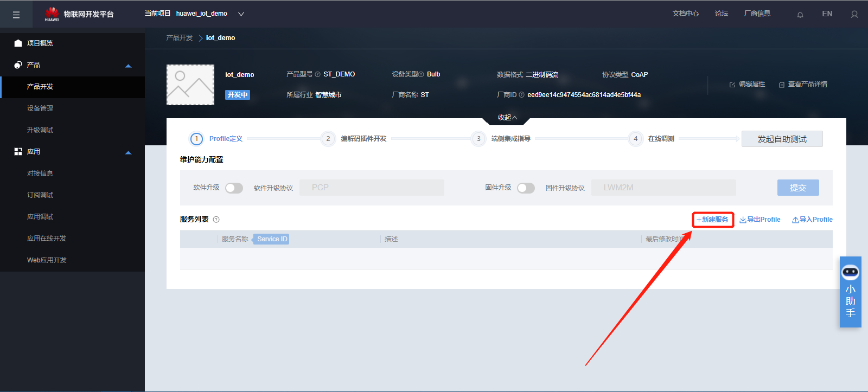The height and width of the screenshot is (392, 868).
Task: Click the 开发中 status badge
Action: tap(238, 95)
